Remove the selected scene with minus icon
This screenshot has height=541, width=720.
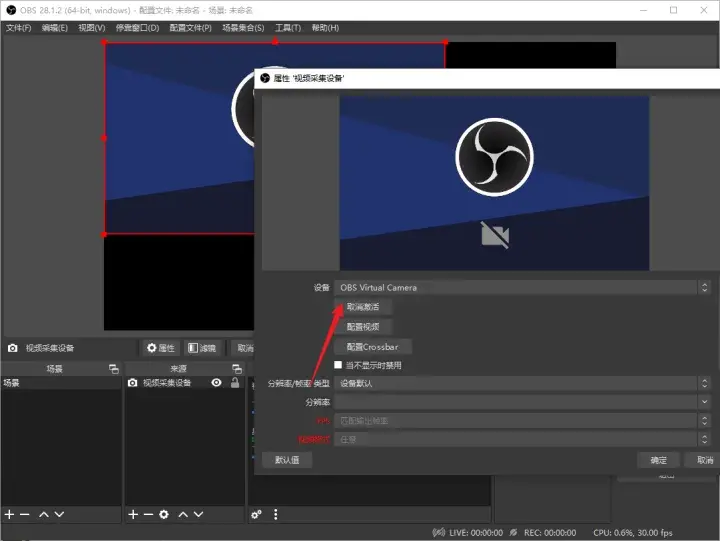coord(25,514)
